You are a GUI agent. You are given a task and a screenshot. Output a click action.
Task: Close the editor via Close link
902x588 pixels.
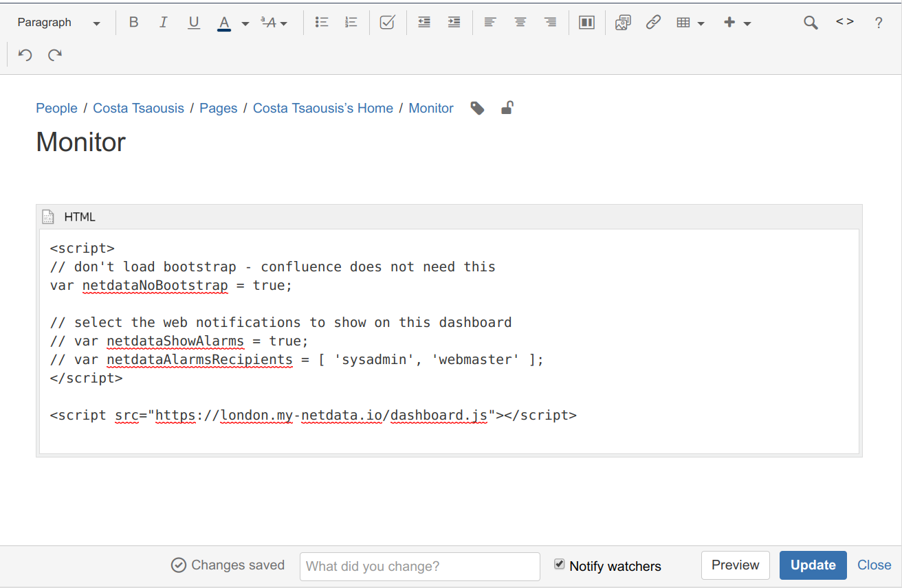click(x=874, y=565)
